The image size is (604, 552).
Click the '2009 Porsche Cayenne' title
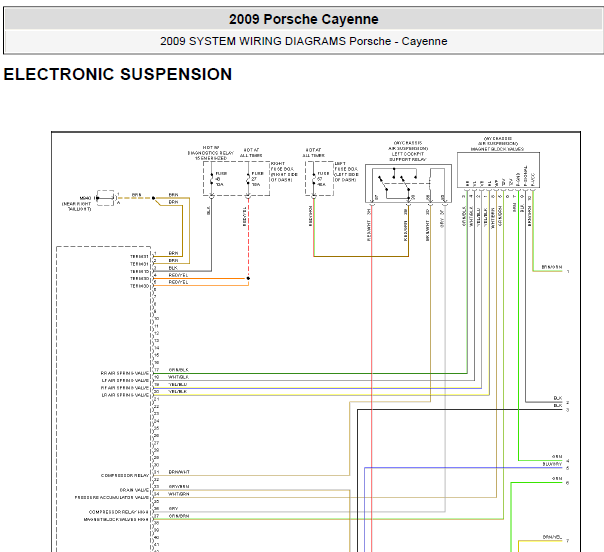tap(304, 19)
